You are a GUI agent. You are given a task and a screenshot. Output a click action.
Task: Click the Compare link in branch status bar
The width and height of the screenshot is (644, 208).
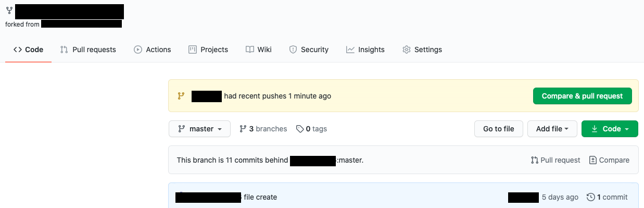tap(609, 160)
